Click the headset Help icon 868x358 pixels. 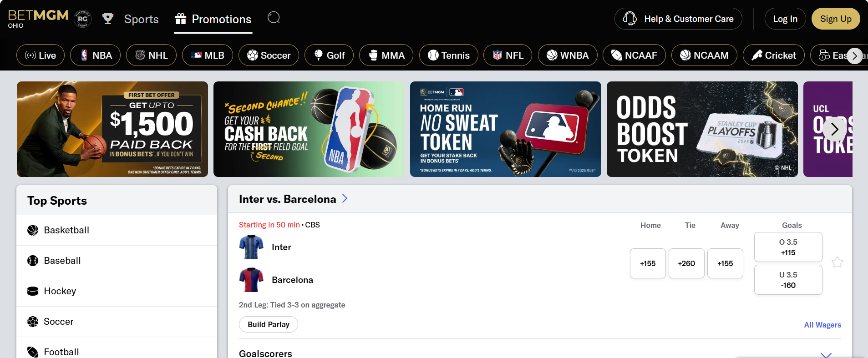pyautogui.click(x=629, y=19)
